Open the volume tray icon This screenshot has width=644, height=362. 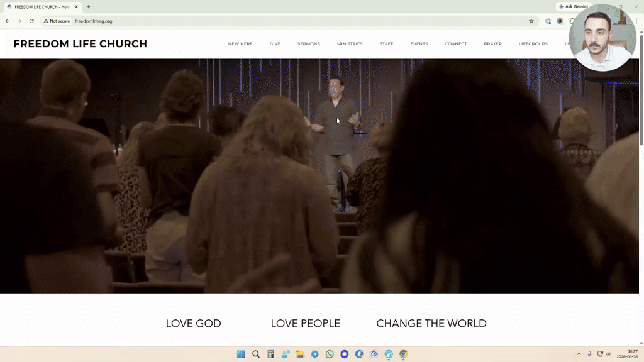(x=608, y=354)
